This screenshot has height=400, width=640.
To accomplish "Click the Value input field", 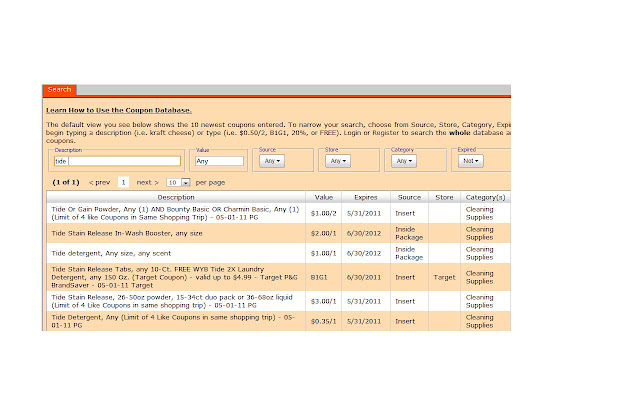I will click(x=219, y=161).
